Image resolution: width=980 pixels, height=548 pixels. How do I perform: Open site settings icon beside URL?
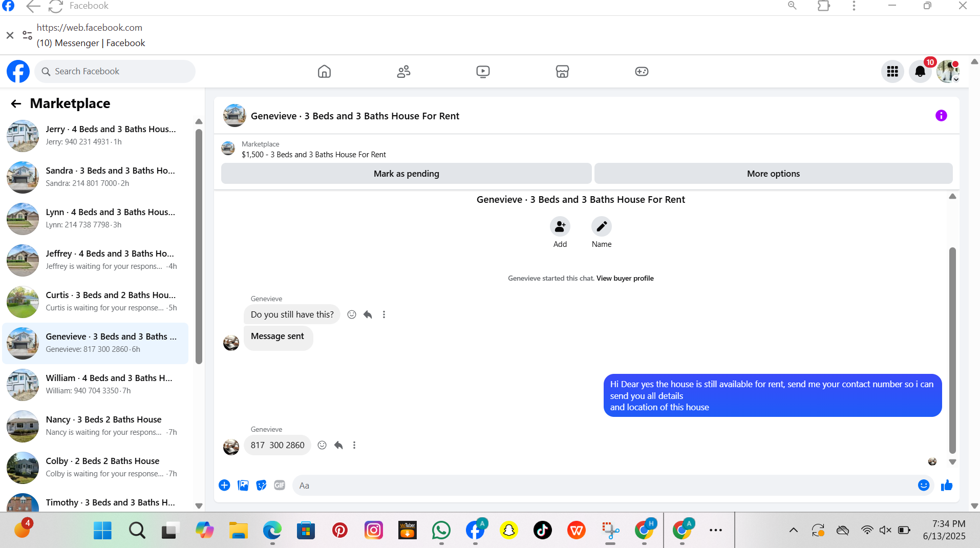[x=27, y=35]
